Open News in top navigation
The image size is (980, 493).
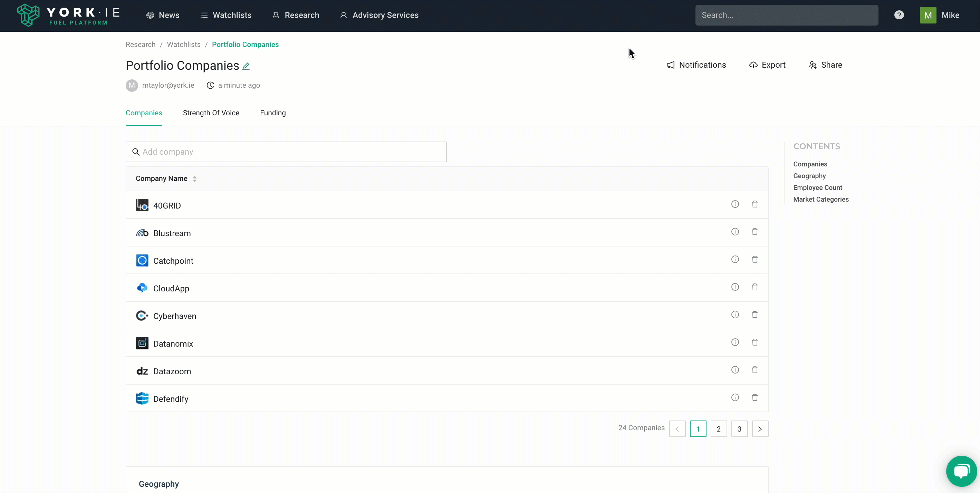(163, 15)
